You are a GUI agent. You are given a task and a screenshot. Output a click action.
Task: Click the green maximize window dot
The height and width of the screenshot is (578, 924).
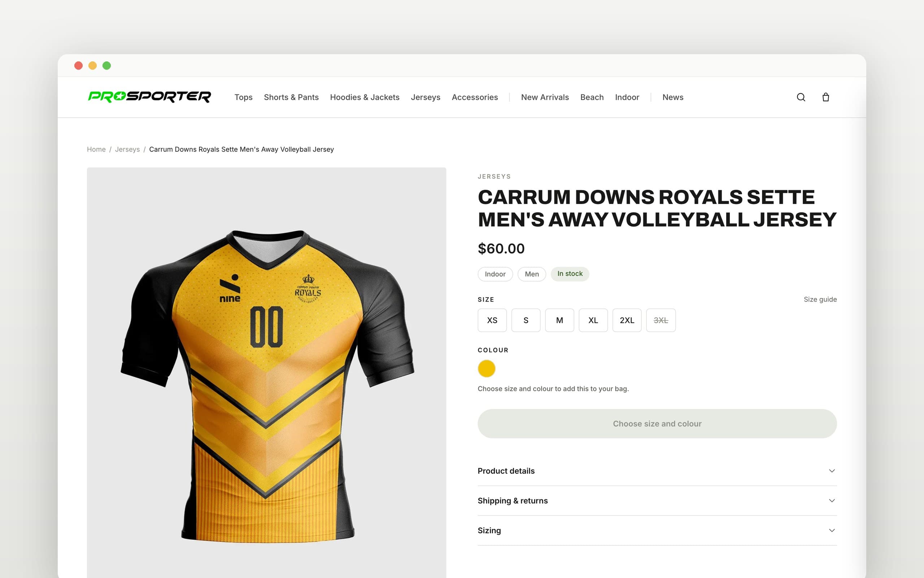[106, 66]
